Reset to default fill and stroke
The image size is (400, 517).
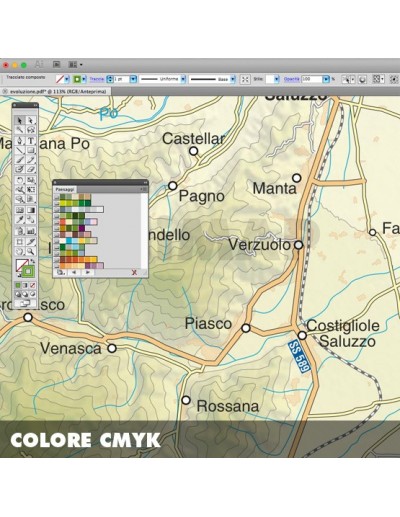pyautogui.click(x=19, y=275)
